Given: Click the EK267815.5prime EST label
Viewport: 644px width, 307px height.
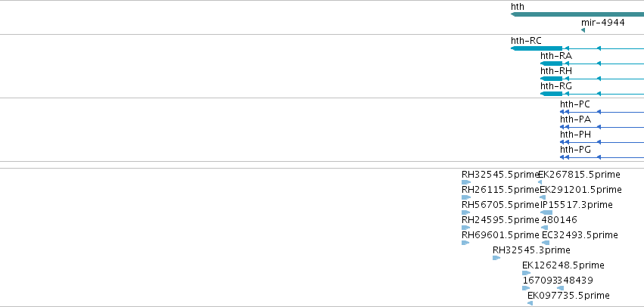Looking at the screenshot, I should click(x=579, y=175).
